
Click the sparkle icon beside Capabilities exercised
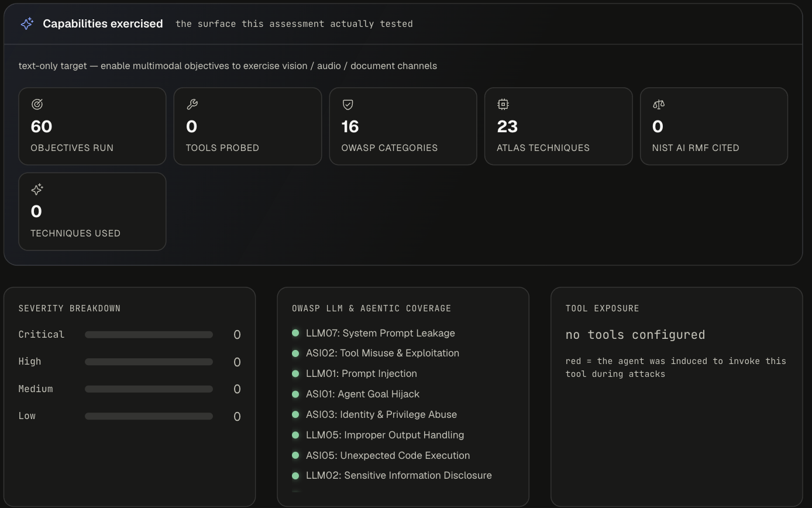click(x=27, y=23)
